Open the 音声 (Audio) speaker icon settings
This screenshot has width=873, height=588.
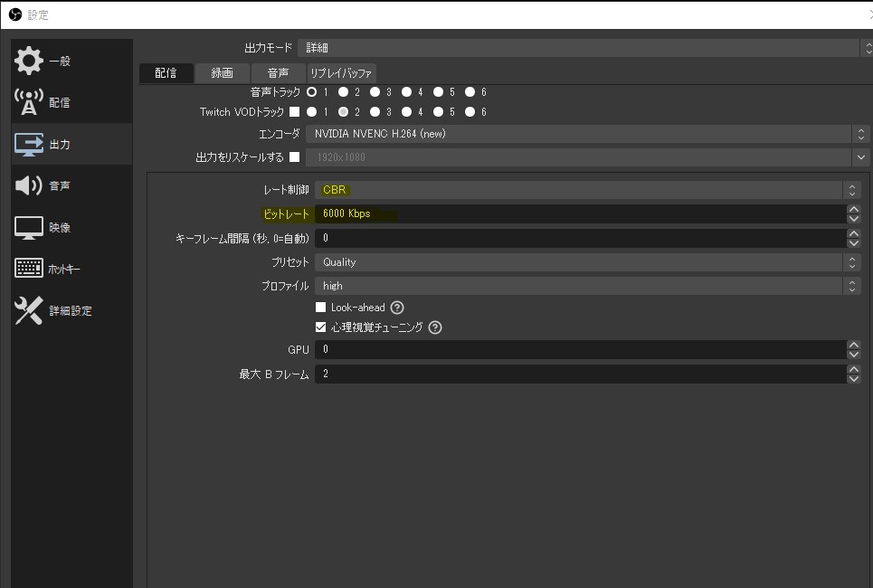[29, 186]
